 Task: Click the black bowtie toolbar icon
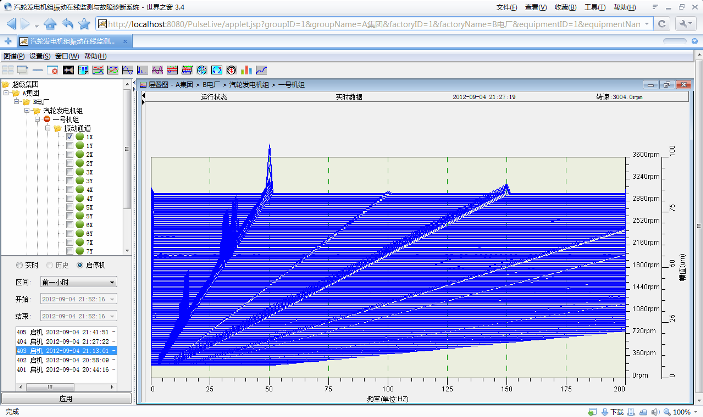tap(69, 70)
